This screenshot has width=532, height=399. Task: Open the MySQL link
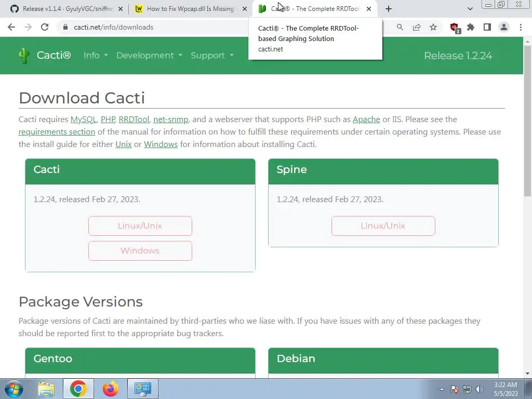pyautogui.click(x=84, y=119)
